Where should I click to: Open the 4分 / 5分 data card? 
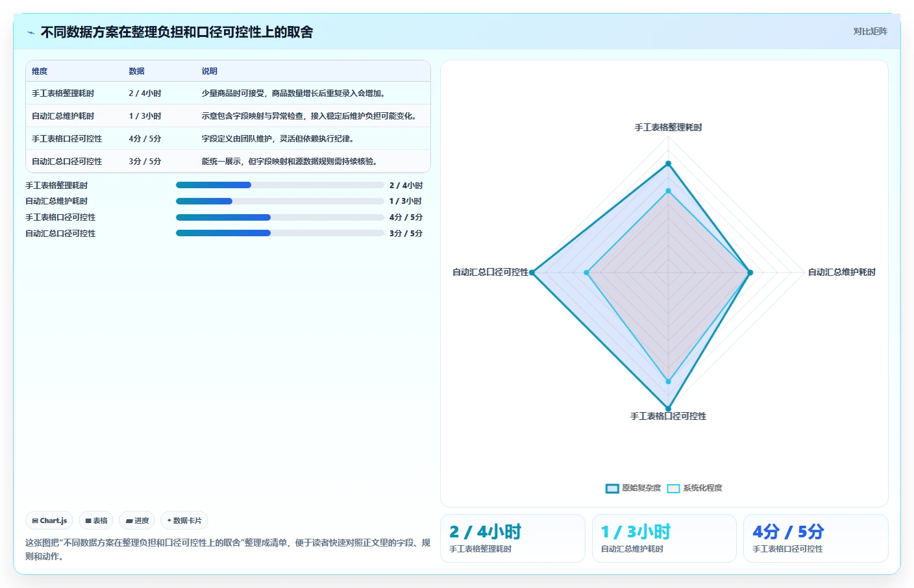(x=816, y=538)
